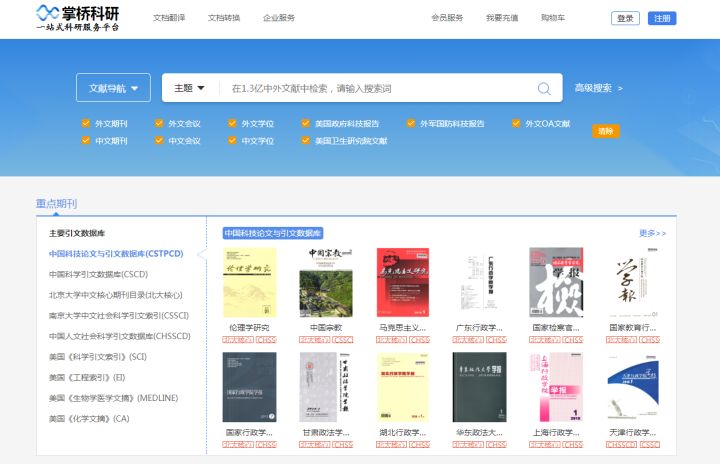Open the 主题 search field selector
Image resolution: width=720 pixels, height=464 pixels.
(189, 88)
